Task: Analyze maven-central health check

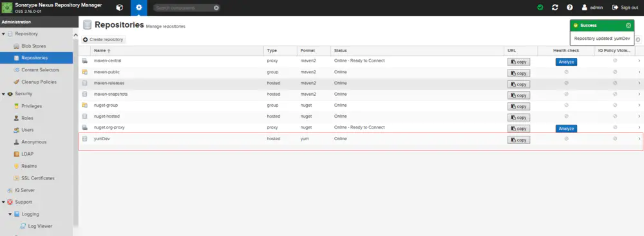Action: [566, 62]
